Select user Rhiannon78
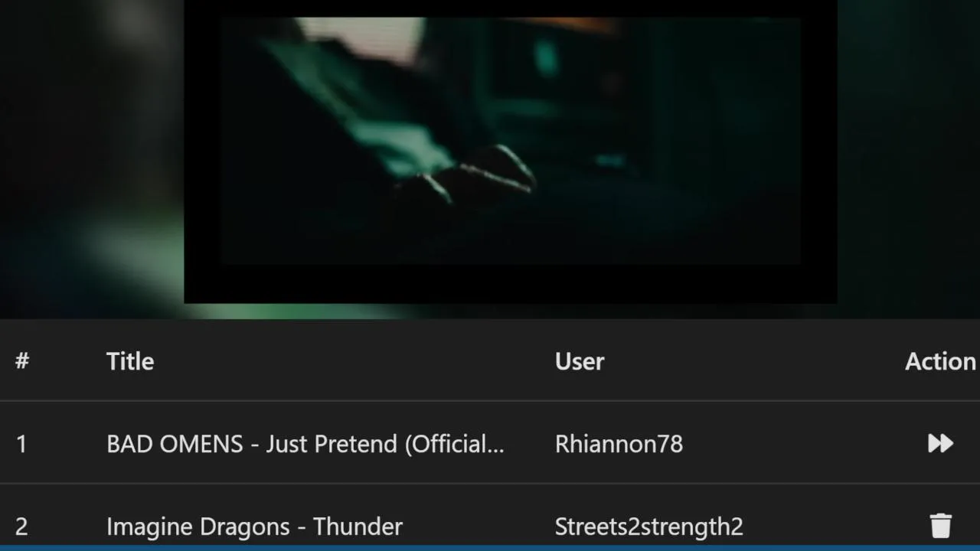980x551 pixels. [x=619, y=444]
